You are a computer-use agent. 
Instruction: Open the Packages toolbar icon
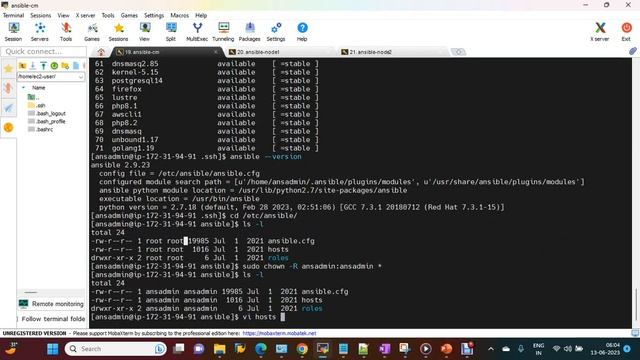249,32
